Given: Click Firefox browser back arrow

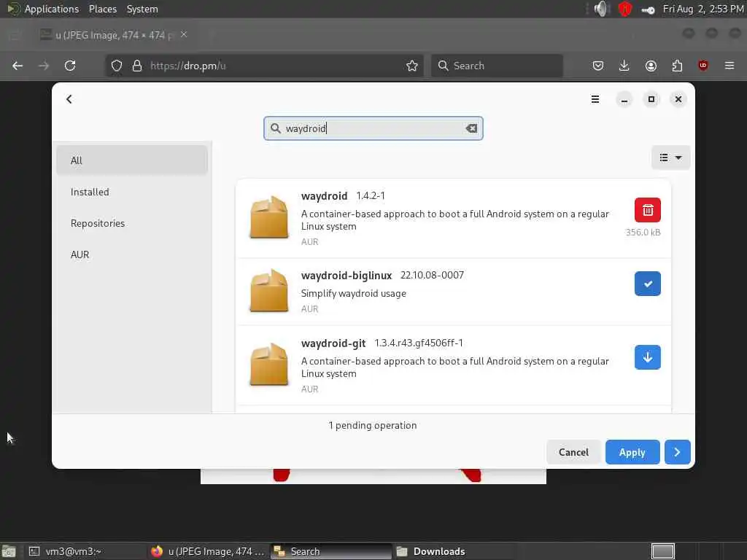Looking at the screenshot, I should (x=18, y=66).
